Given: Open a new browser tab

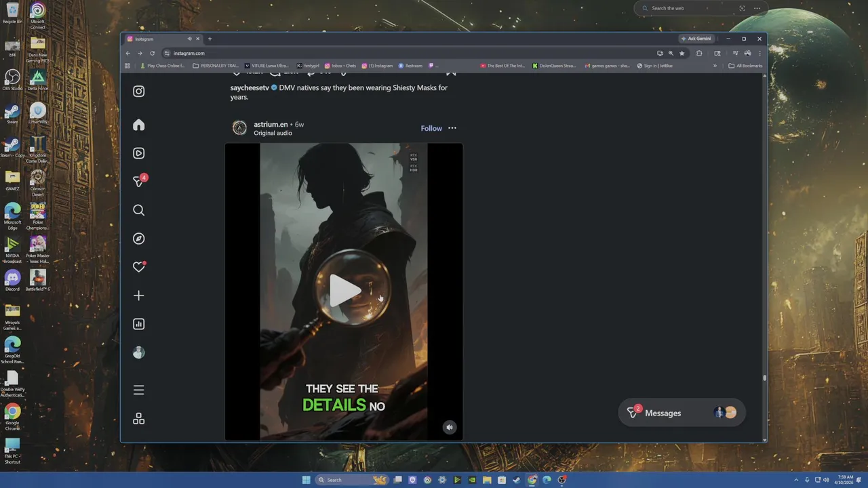Looking at the screenshot, I should 210,39.
